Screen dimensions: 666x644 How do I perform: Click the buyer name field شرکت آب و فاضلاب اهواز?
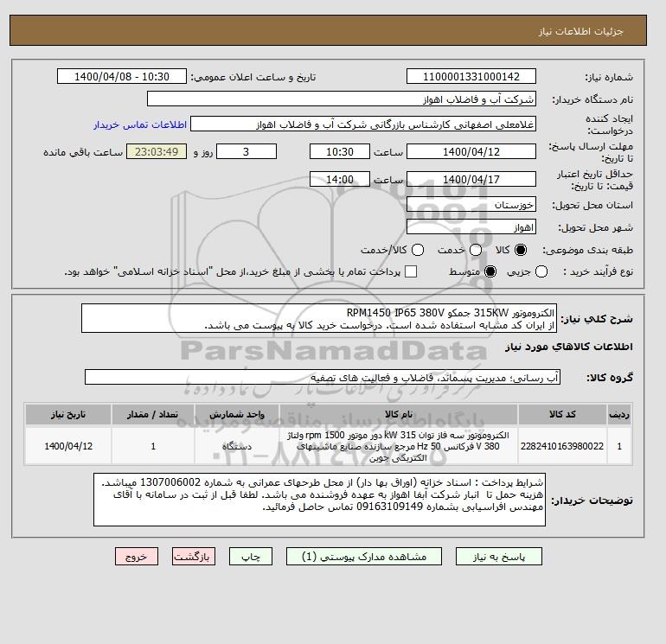tap(341, 99)
